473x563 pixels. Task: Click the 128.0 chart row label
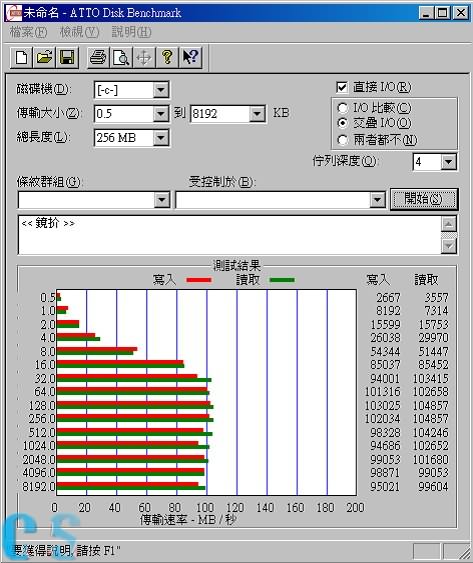[42, 406]
